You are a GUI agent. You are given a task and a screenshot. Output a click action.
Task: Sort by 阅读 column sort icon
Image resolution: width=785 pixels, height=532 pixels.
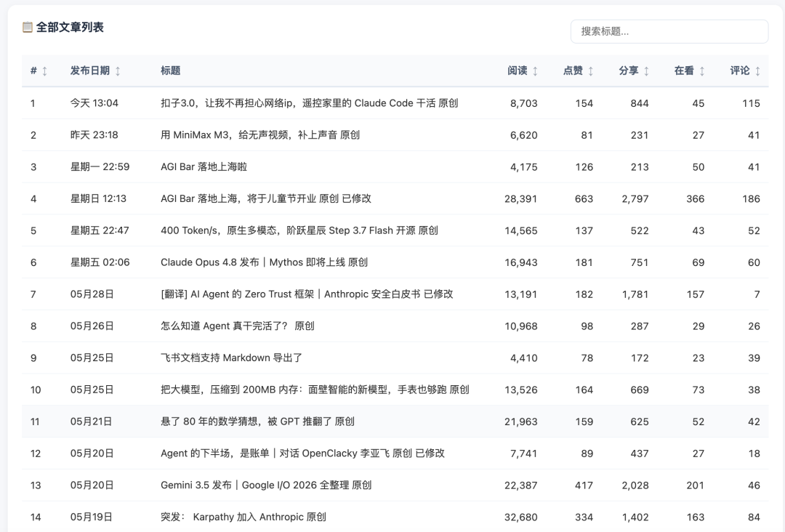pos(535,71)
